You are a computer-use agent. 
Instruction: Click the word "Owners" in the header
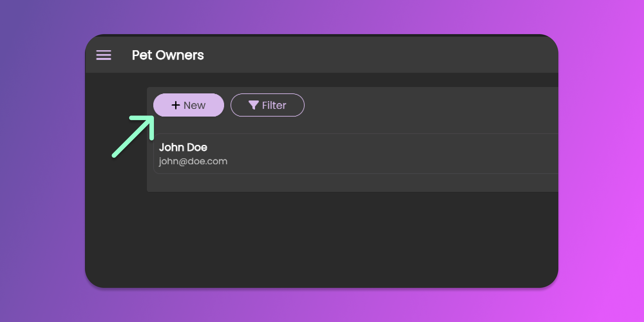coord(180,55)
